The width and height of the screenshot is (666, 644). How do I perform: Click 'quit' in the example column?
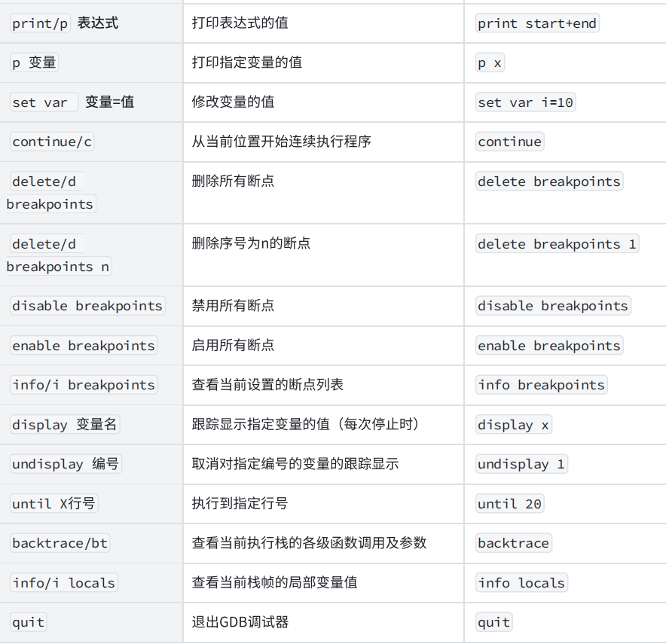pos(494,622)
